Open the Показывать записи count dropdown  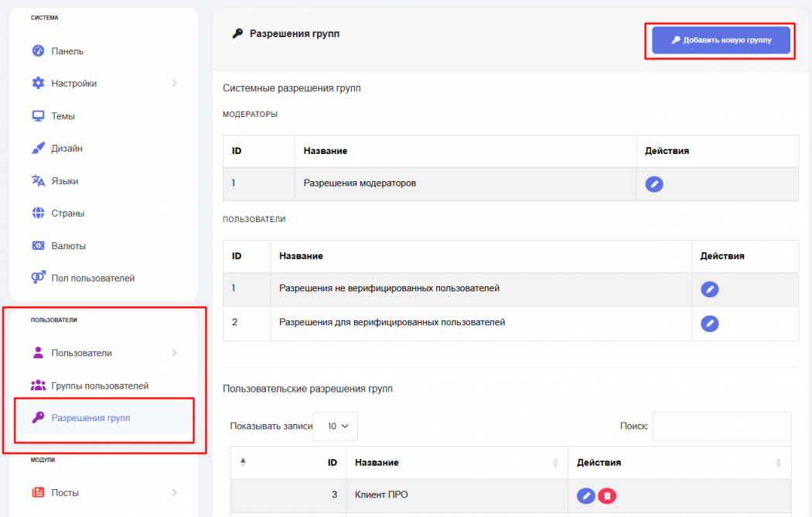point(336,426)
